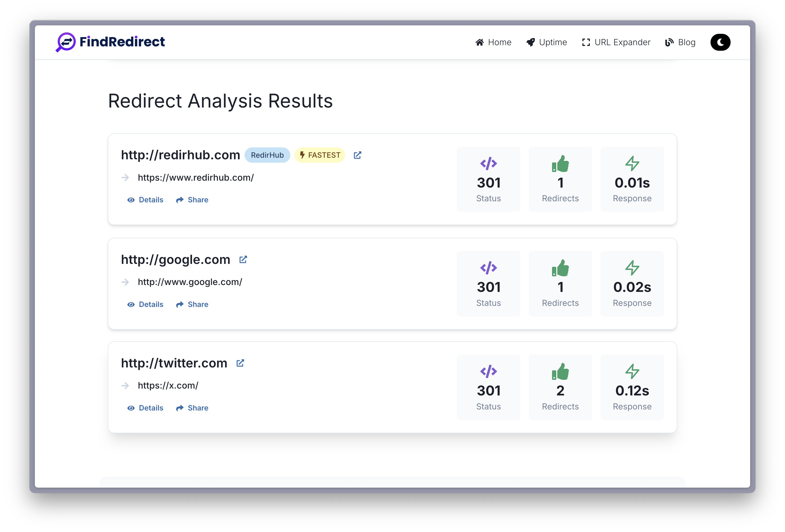Select the http://google.com heading

(176, 259)
